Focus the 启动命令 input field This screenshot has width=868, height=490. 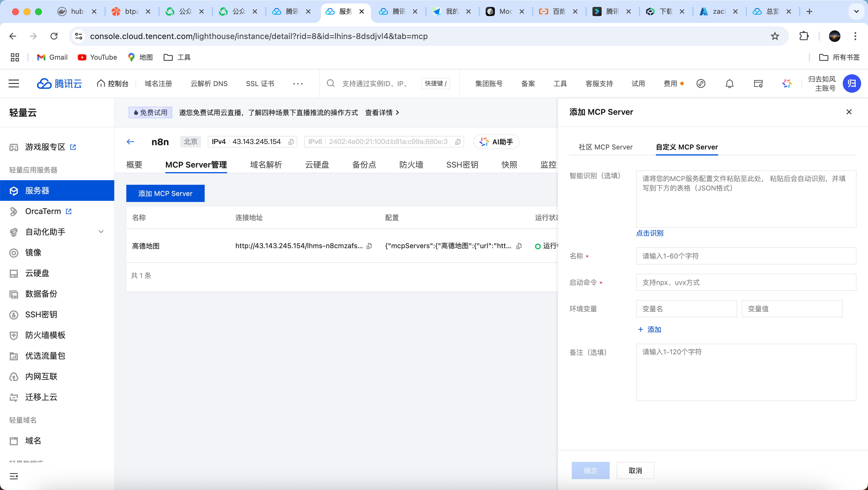tap(746, 282)
